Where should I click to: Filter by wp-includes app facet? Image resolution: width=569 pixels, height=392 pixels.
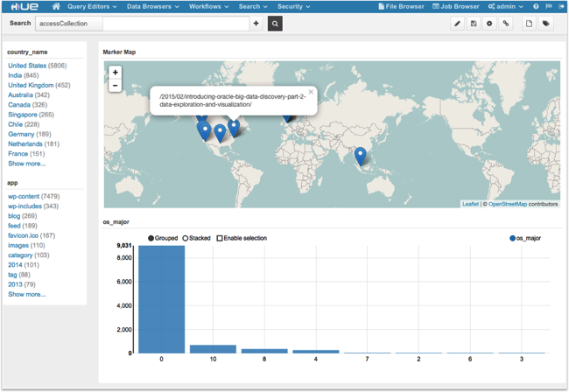point(25,206)
